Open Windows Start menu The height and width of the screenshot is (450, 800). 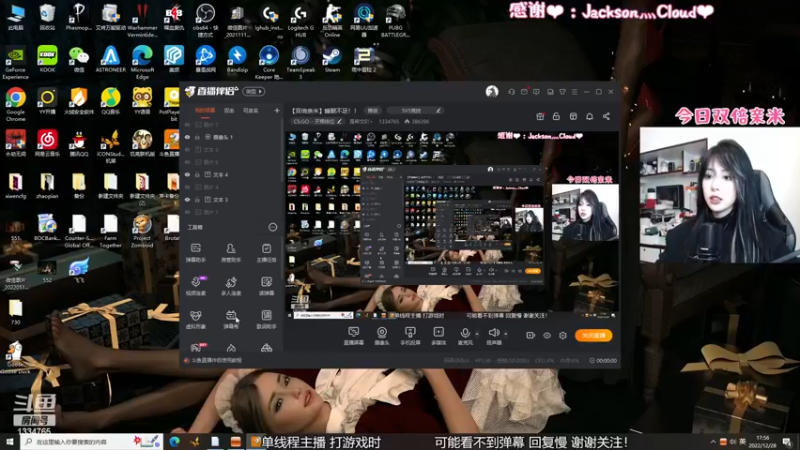pyautogui.click(x=10, y=441)
